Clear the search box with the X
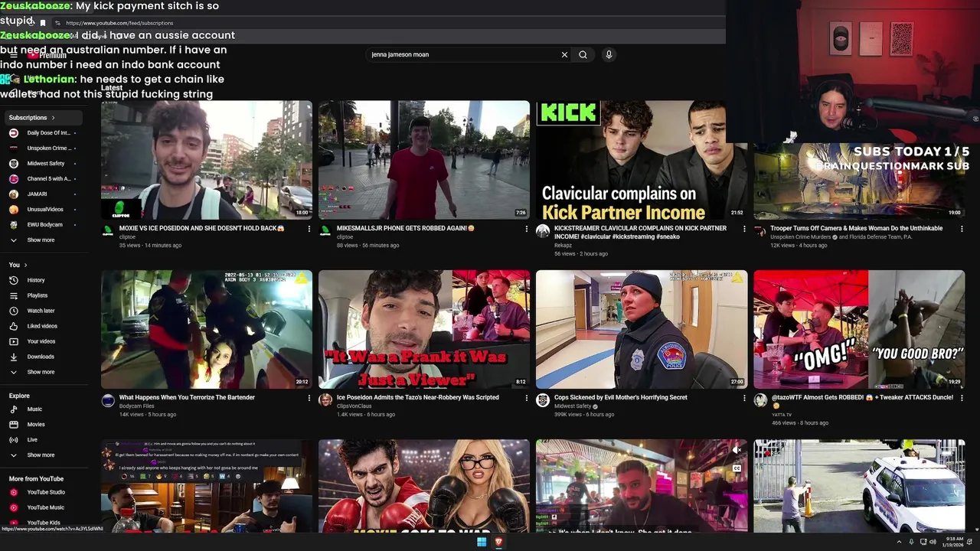980x551 pixels. tap(564, 54)
